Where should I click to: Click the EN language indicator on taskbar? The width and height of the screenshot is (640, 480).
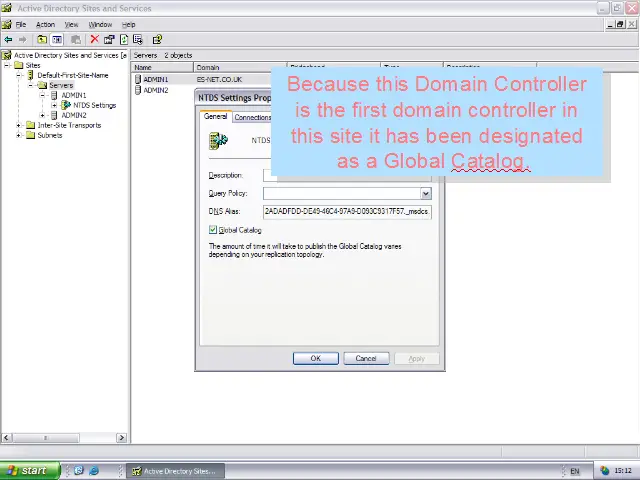(x=575, y=471)
